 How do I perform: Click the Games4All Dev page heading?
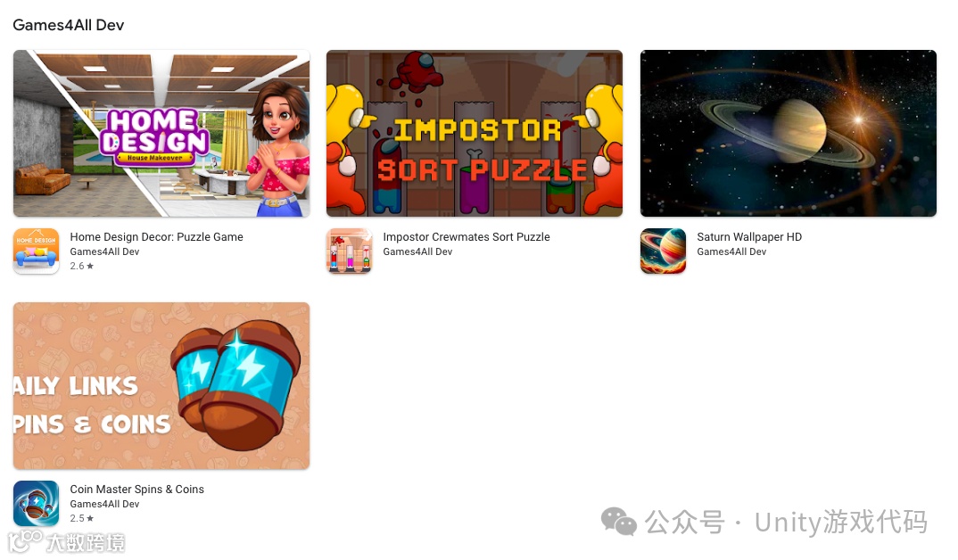coord(69,25)
